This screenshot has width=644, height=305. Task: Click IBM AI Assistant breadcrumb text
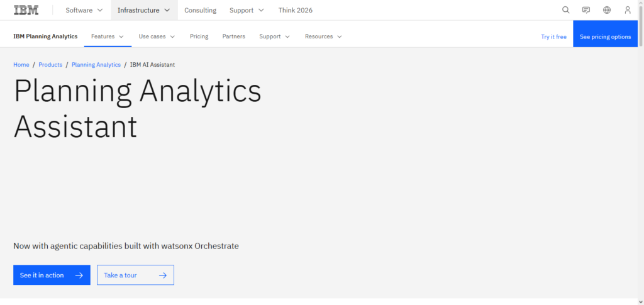152,65
